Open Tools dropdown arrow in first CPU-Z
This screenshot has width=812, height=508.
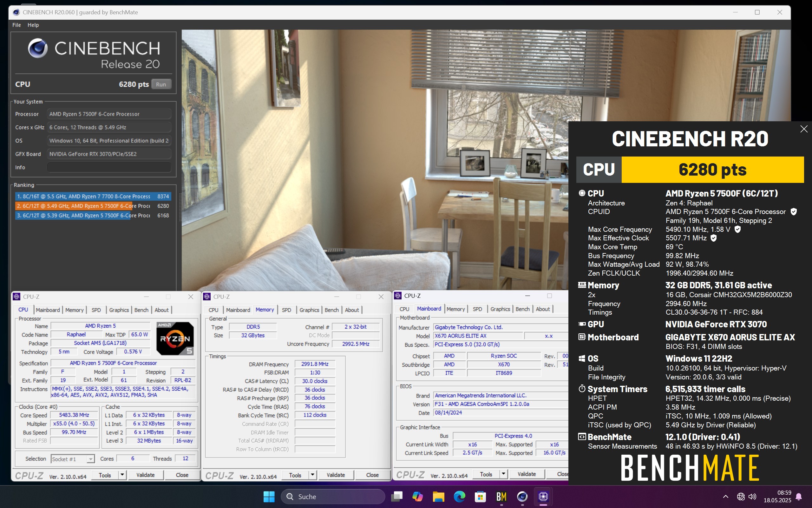[x=122, y=475]
